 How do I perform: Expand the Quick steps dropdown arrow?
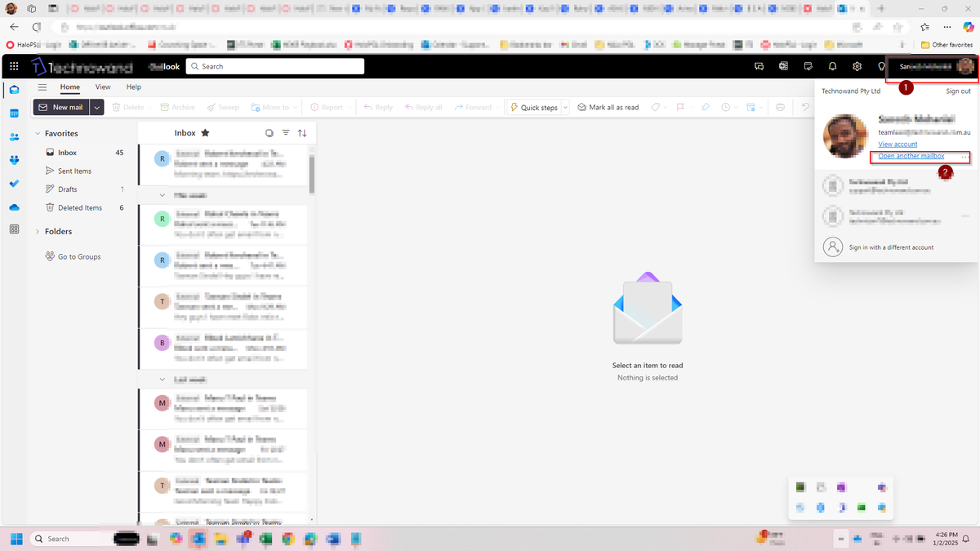click(565, 107)
